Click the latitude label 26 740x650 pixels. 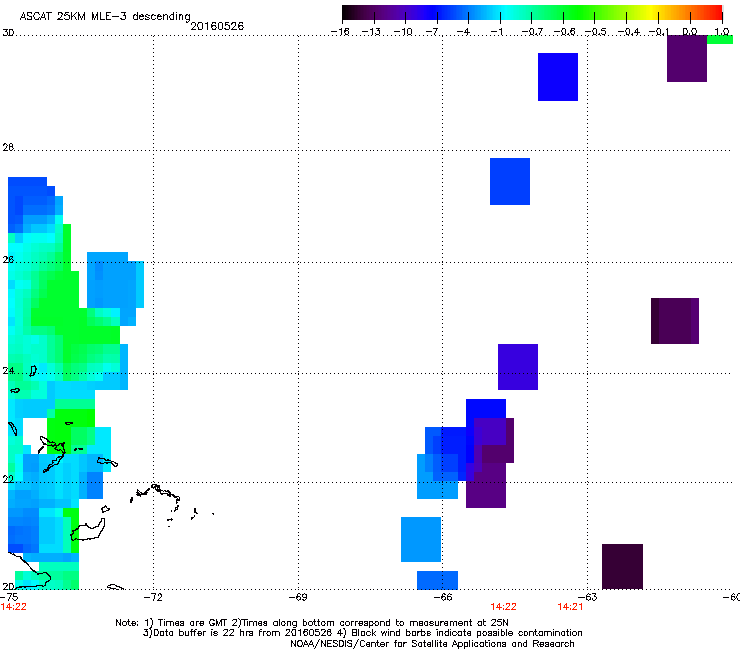coord(8,260)
